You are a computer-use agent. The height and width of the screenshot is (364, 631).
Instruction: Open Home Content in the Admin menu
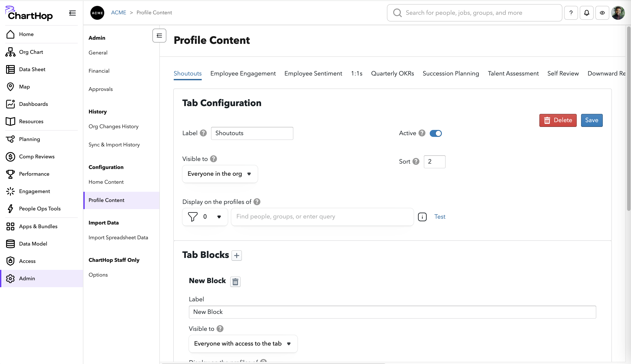106,182
